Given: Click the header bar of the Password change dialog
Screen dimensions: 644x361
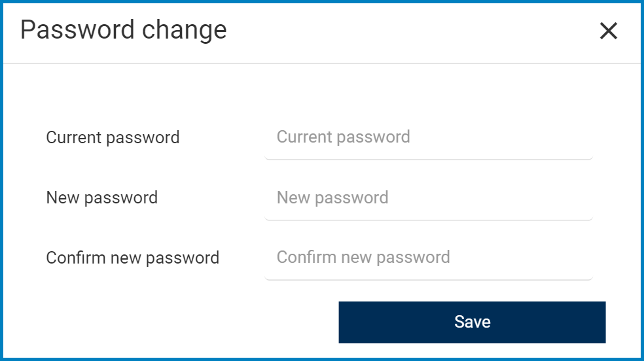Looking at the screenshot, I should click(393, 31).
